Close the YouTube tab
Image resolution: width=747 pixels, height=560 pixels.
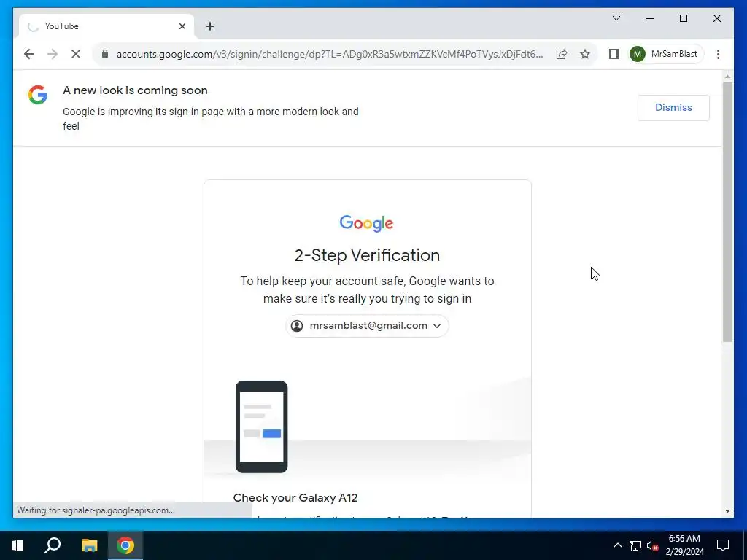pos(182,26)
